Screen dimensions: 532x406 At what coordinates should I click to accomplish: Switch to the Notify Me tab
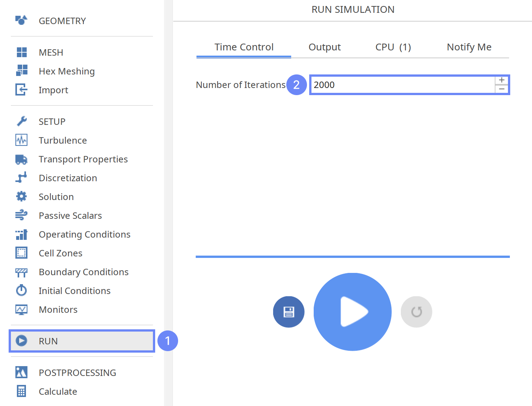pos(469,47)
